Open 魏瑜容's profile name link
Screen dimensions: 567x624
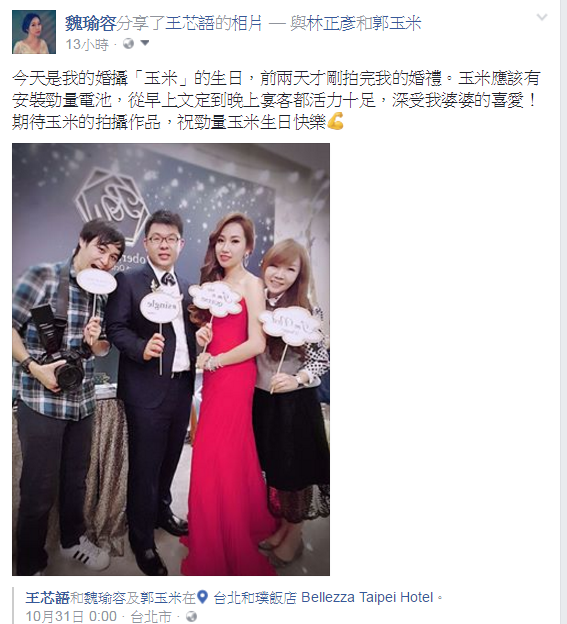(x=91, y=23)
